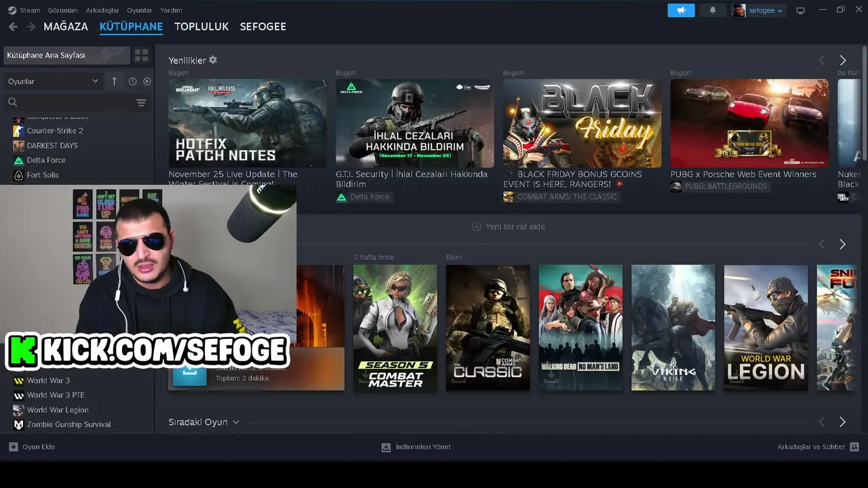Select Combat Arms the Classic game cover

coord(488,327)
